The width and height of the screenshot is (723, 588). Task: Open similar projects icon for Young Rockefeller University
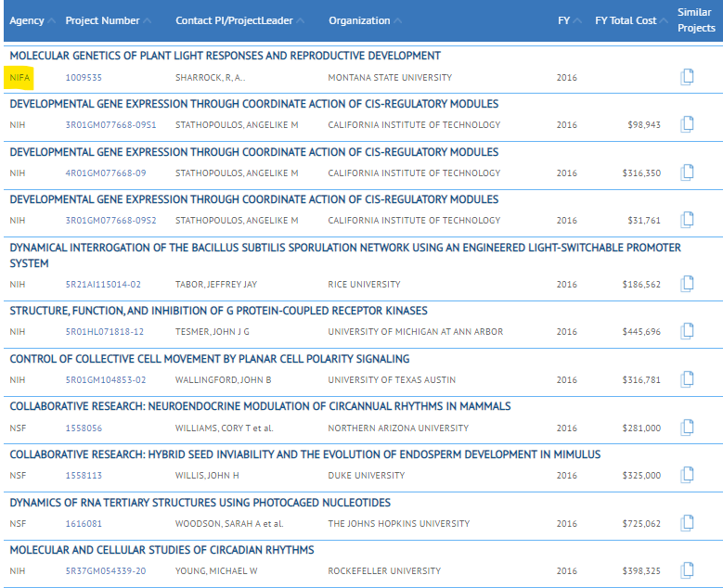tap(687, 570)
